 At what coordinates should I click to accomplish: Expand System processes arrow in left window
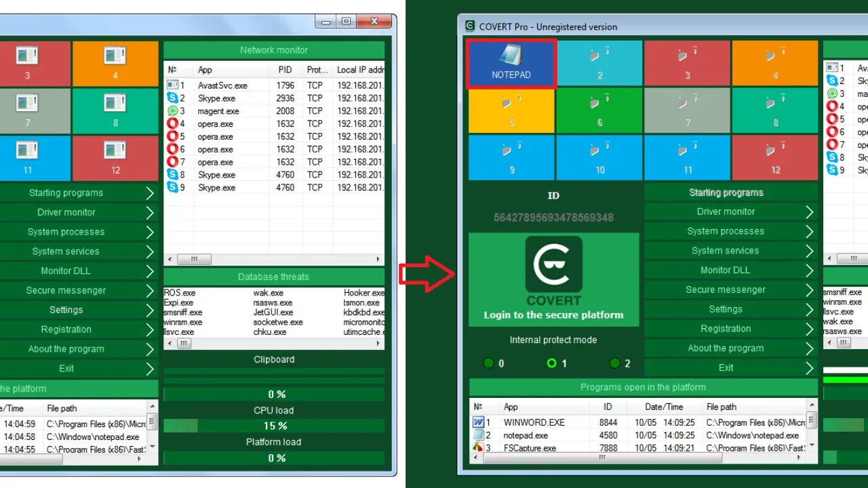pyautogui.click(x=150, y=232)
